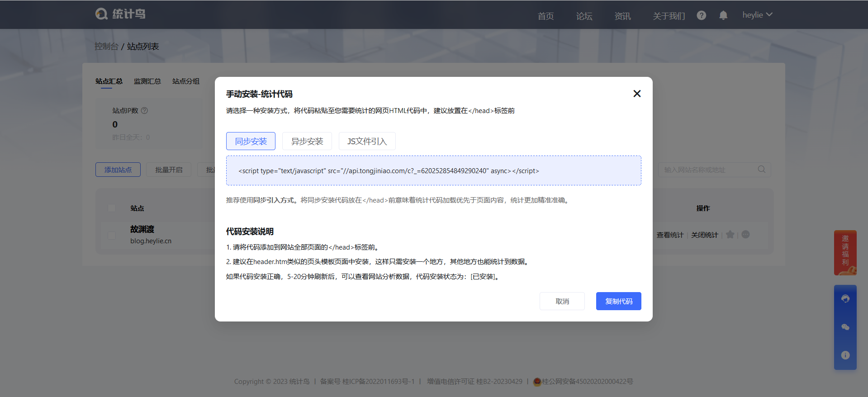Click the search magnifier icon
The image size is (868, 397).
point(762,169)
